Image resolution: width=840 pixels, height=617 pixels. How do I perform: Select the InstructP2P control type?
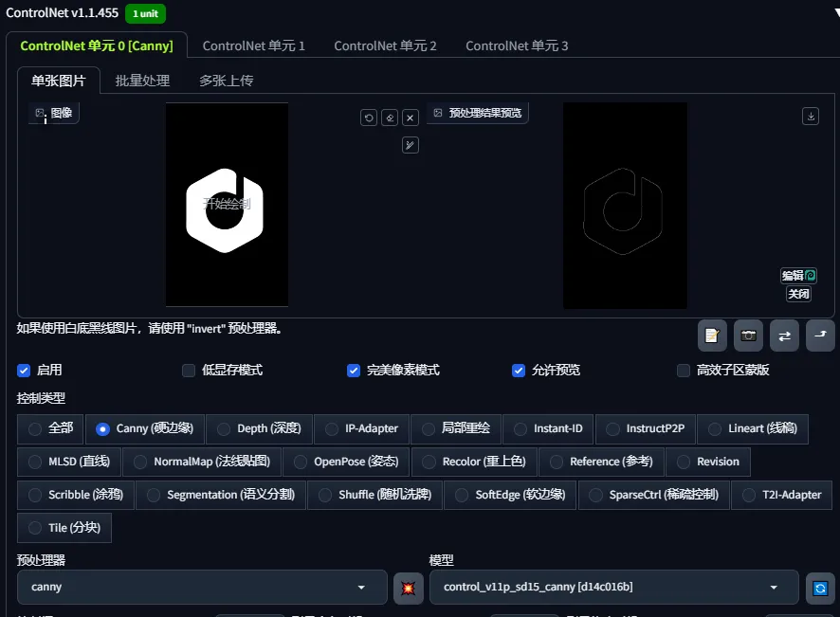646,429
